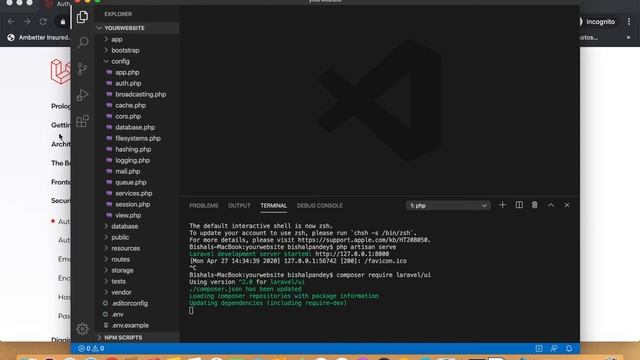Open the Extensions view
Viewport: 640px width, 360px height.
[x=82, y=121]
